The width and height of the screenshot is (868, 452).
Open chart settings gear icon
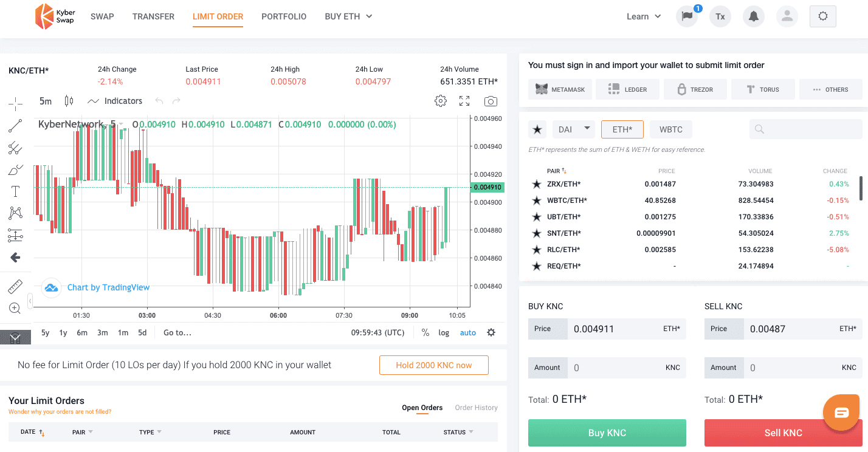point(441,101)
